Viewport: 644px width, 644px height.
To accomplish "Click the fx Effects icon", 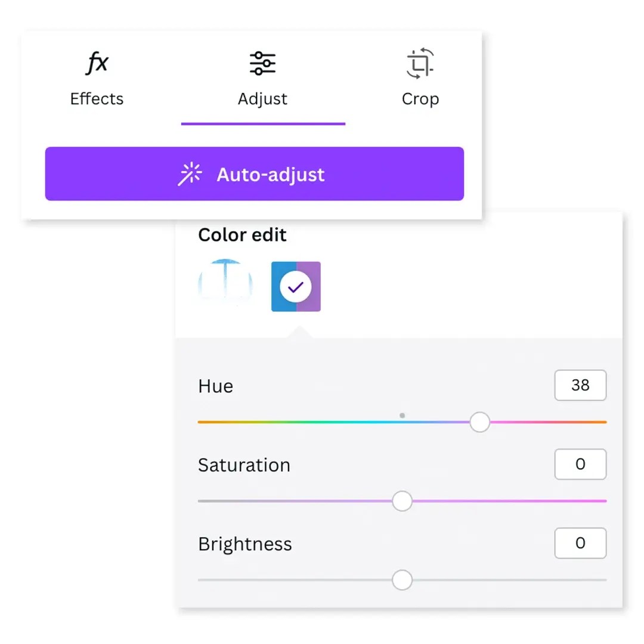I will coord(97,63).
